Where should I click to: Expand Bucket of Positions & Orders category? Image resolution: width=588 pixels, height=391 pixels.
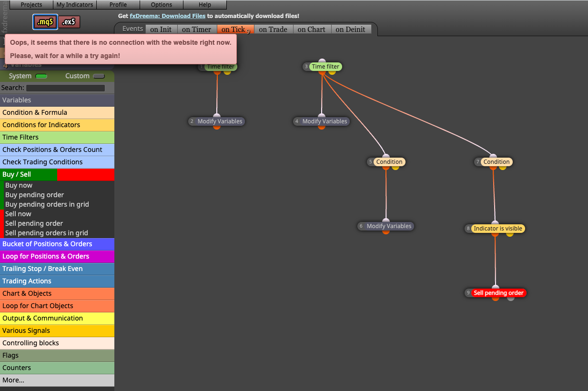pos(57,244)
